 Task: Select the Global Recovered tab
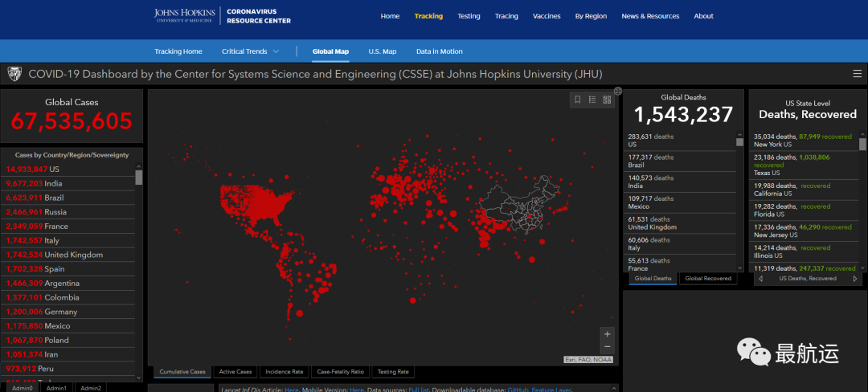[708, 279]
